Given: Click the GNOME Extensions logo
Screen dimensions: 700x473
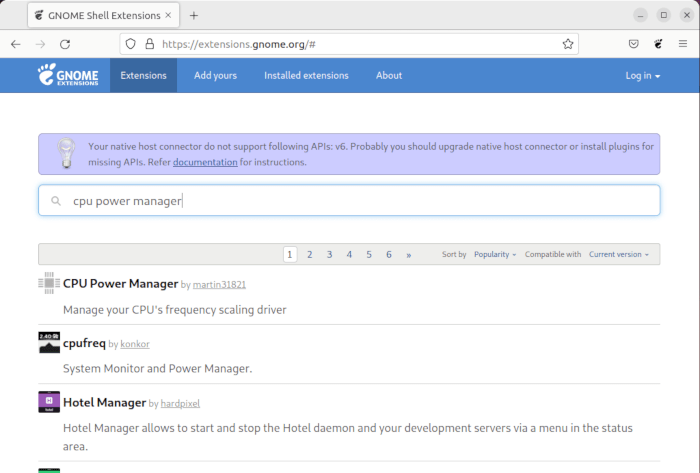Looking at the screenshot, I should coord(68,75).
